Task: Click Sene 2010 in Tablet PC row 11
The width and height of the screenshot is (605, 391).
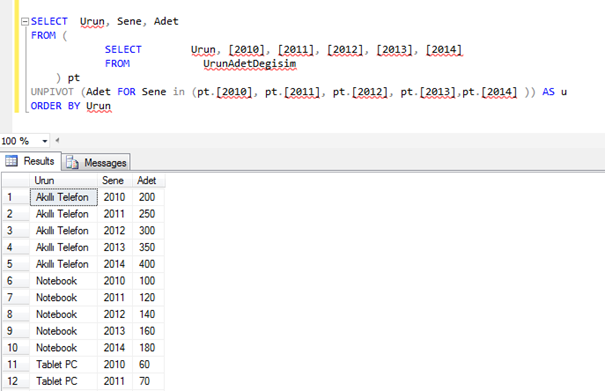Action: (x=115, y=364)
